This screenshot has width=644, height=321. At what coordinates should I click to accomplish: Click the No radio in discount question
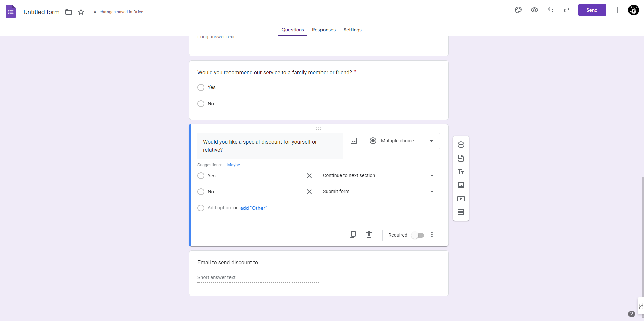(x=201, y=192)
